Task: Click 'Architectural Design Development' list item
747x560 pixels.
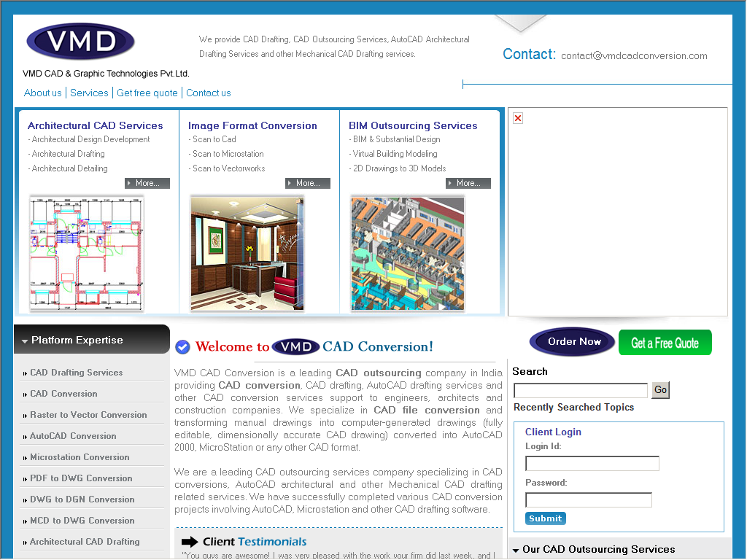Action: (90, 139)
